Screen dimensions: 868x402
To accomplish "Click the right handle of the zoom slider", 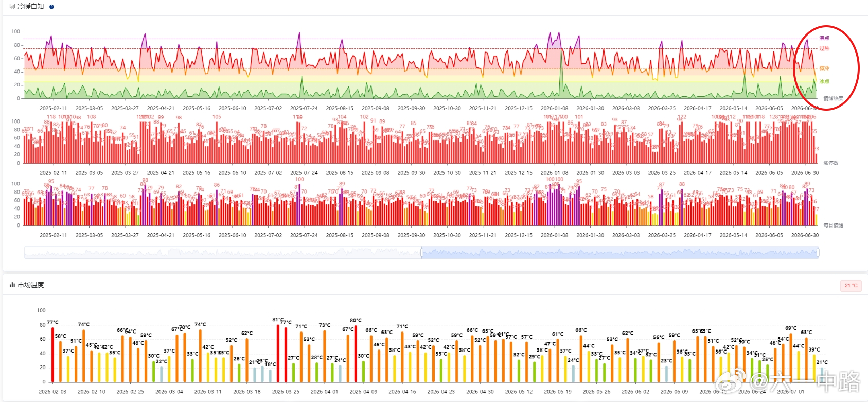I will point(818,252).
